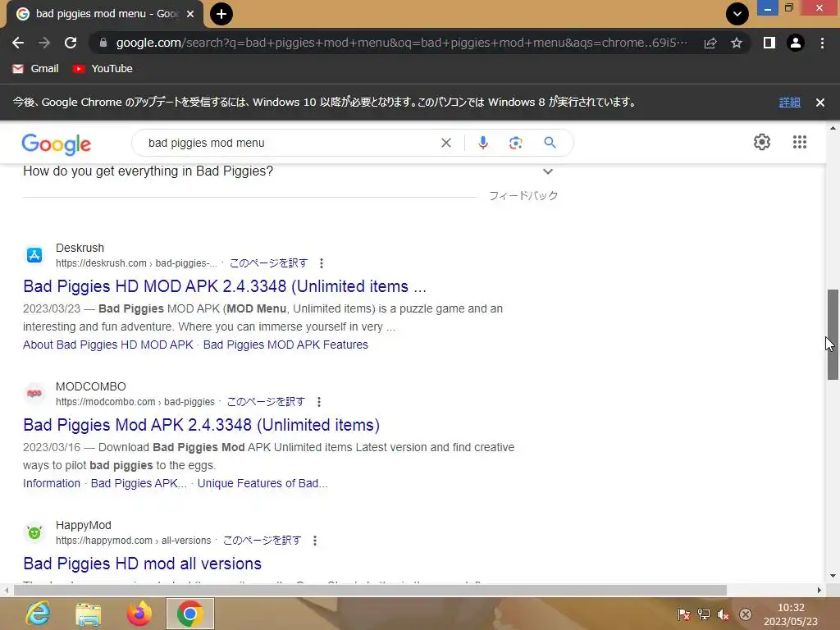This screenshot has width=840, height=630.
Task: Click the muted volume tray icon
Action: 724,614
